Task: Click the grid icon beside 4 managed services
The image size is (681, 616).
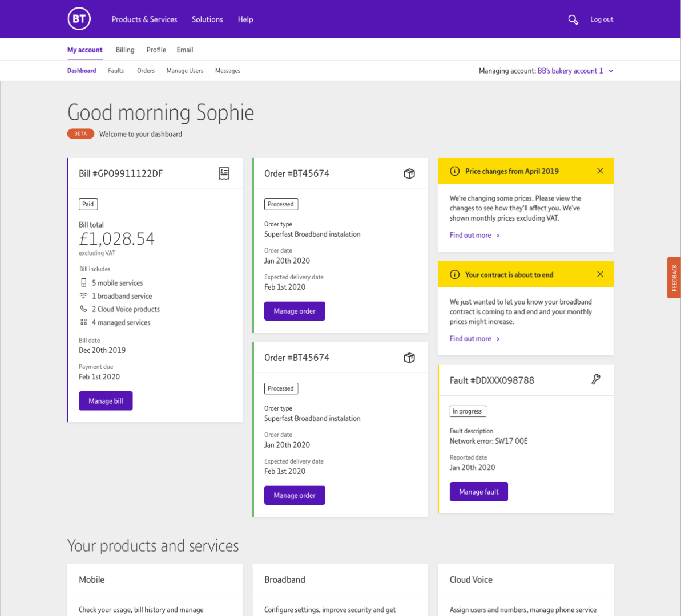Action: pos(83,322)
